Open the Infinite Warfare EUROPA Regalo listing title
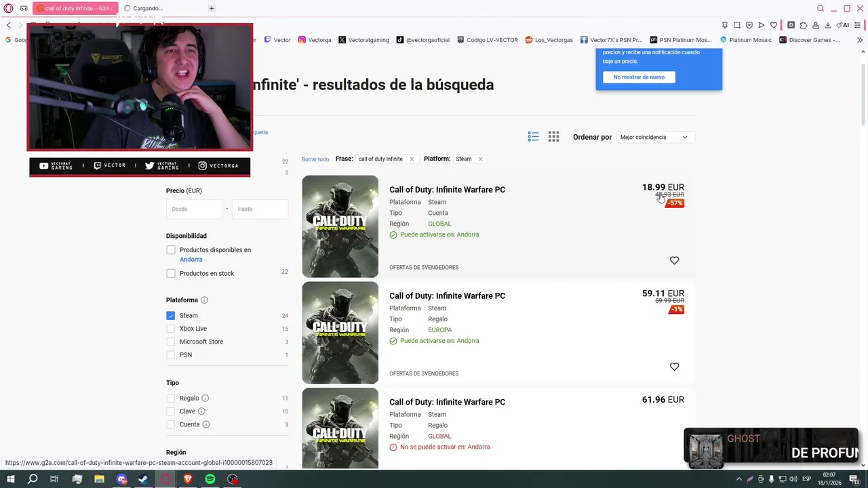The height and width of the screenshot is (488, 868). 447,296
